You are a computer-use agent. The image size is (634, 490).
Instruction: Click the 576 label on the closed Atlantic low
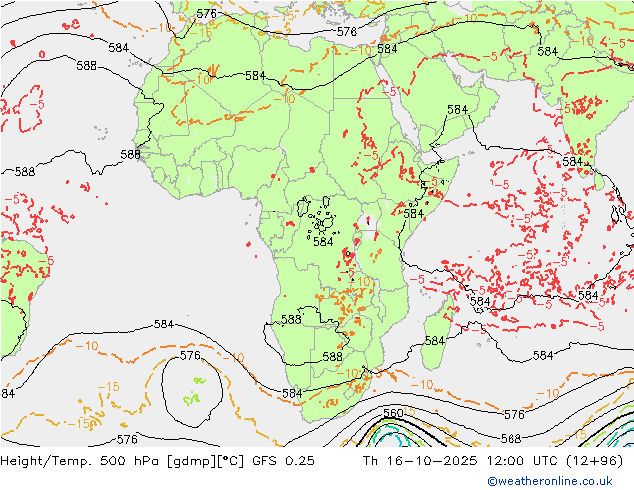click(x=190, y=355)
